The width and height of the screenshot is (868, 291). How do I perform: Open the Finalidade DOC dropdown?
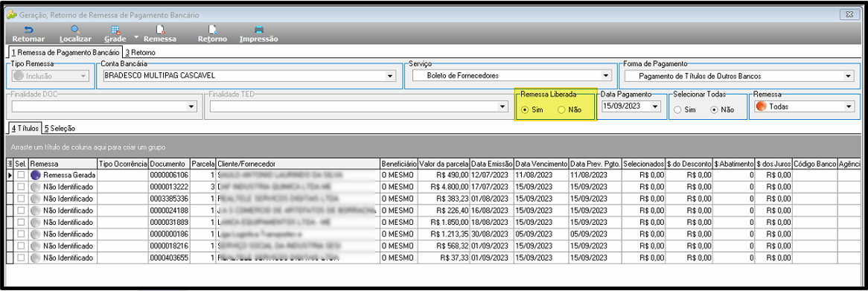192,106
